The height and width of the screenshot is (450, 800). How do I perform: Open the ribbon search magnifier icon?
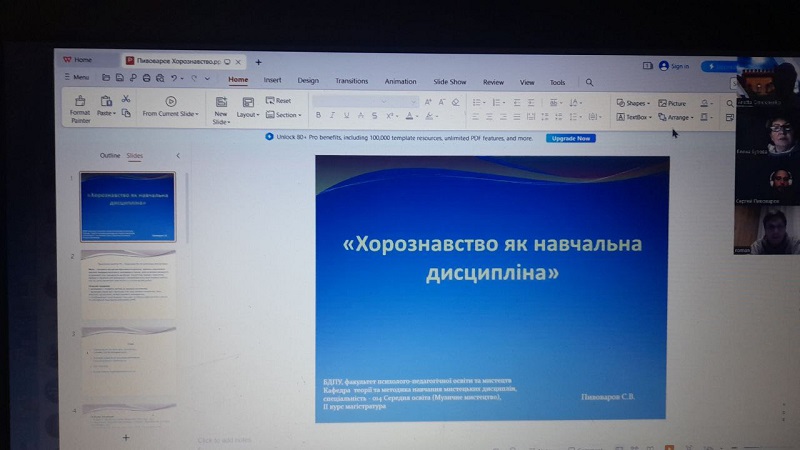[x=589, y=82]
